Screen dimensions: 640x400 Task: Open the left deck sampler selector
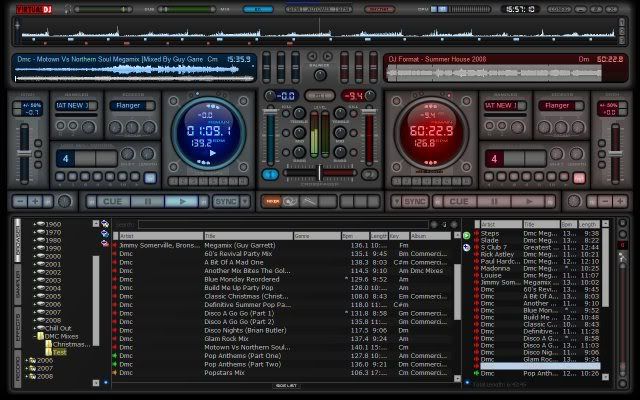point(77,106)
